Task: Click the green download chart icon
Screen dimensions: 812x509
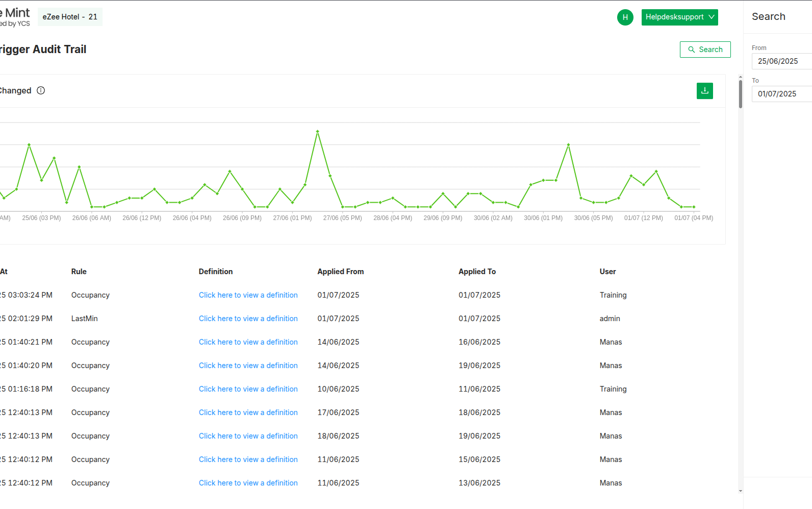Action: coord(704,91)
